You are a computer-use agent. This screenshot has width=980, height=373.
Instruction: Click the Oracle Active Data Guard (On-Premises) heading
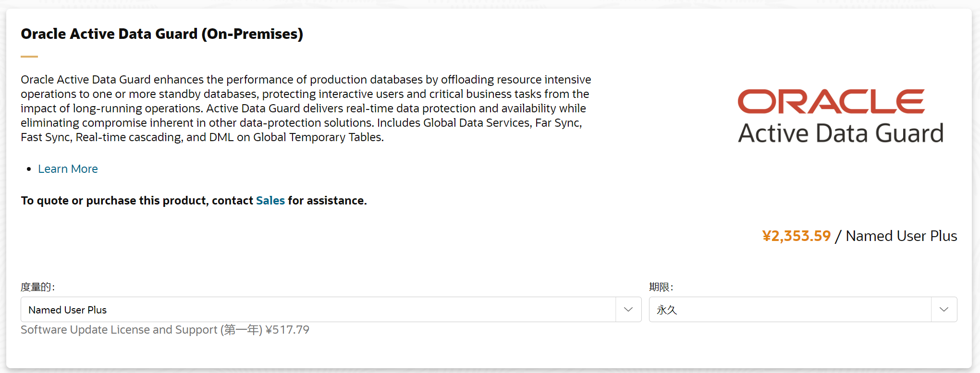[x=162, y=34]
